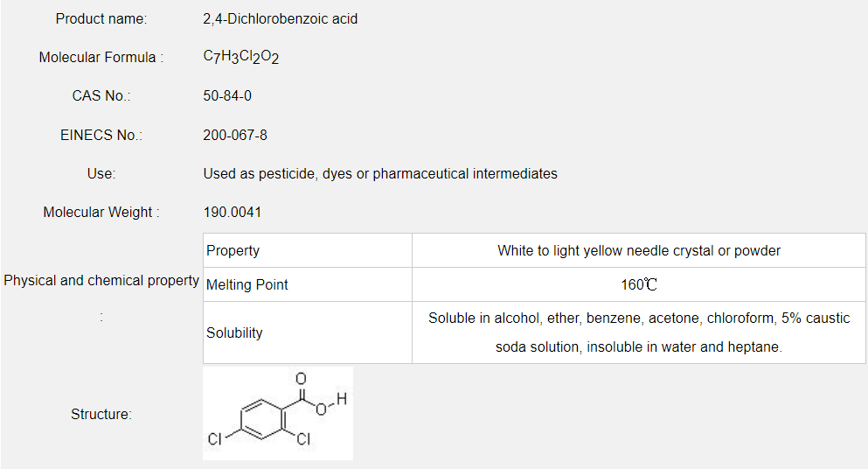Click the solubility description text
Viewport: 868px width, 469px height.
(x=639, y=332)
